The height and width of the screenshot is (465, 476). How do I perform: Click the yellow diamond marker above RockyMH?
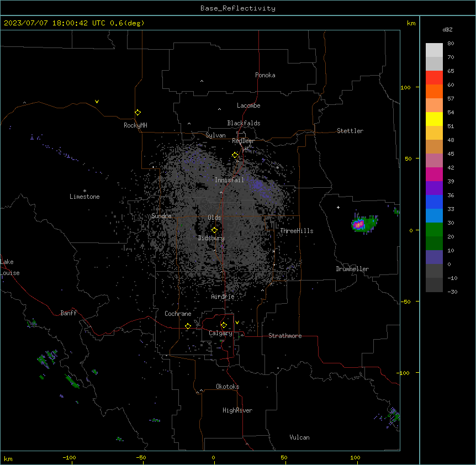tap(137, 113)
